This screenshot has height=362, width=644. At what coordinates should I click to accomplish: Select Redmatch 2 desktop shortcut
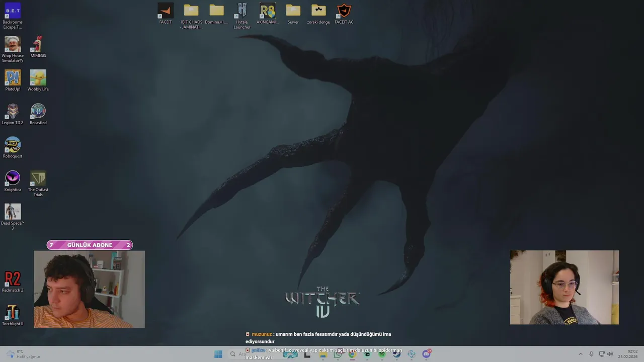pos(13,282)
